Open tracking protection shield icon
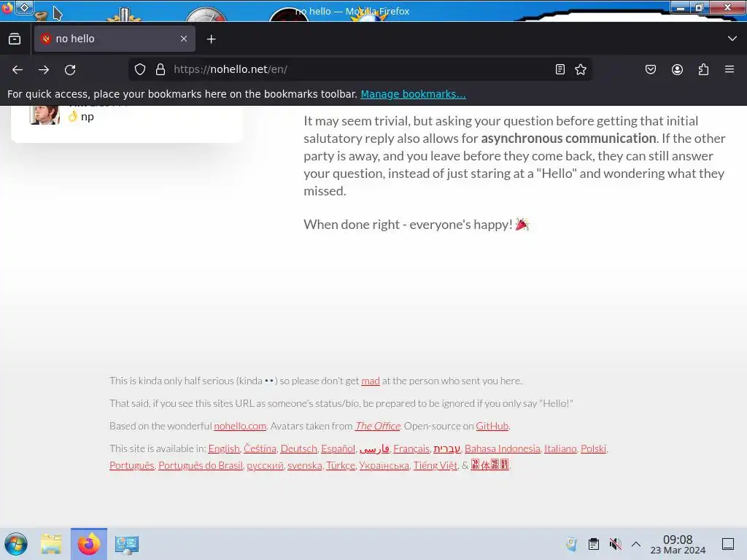Image resolution: width=747 pixels, height=560 pixels. [x=139, y=69]
